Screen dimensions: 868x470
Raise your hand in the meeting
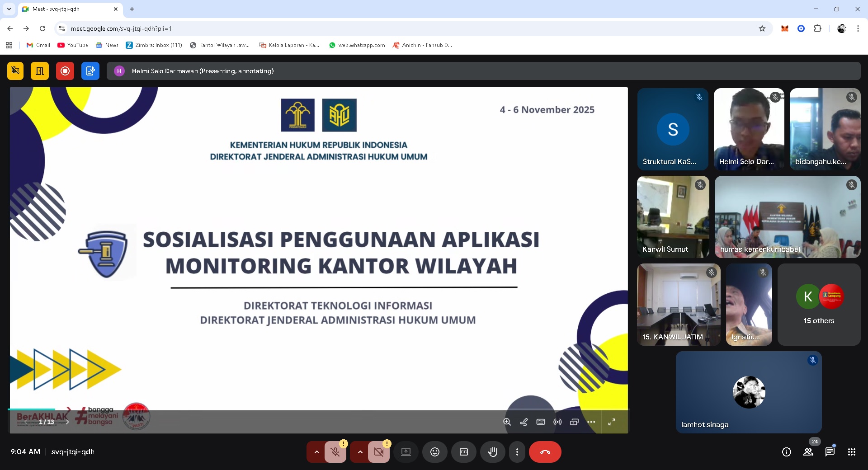tap(493, 452)
